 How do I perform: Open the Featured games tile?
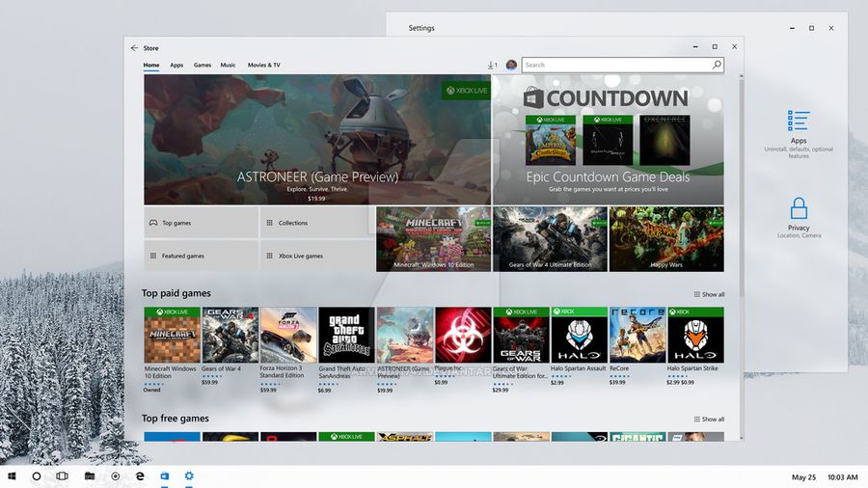[201, 256]
